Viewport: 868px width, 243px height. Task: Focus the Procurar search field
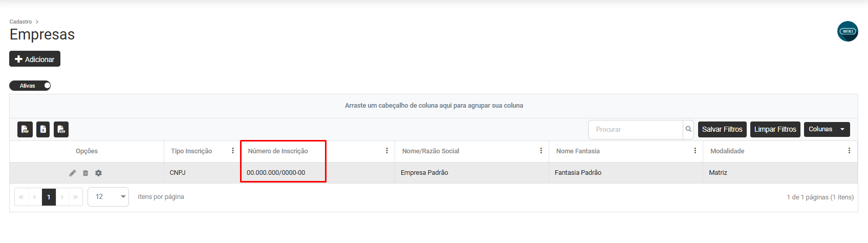coord(636,130)
